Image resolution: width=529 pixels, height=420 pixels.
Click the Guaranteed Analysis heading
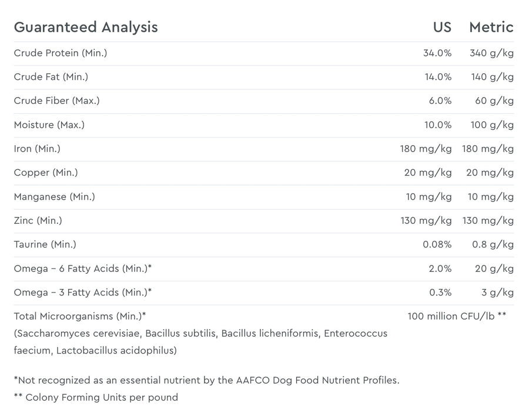[x=86, y=27]
